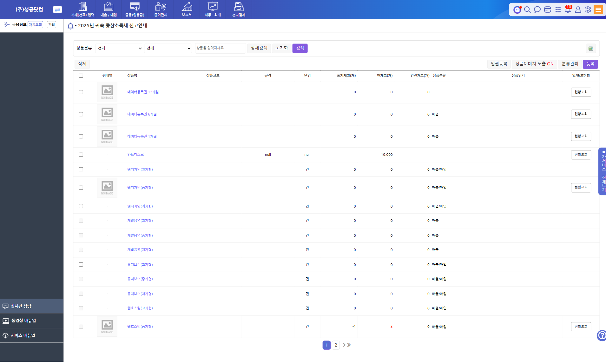Open 전자결재 menu
This screenshot has height=364, width=606.
pyautogui.click(x=239, y=10)
